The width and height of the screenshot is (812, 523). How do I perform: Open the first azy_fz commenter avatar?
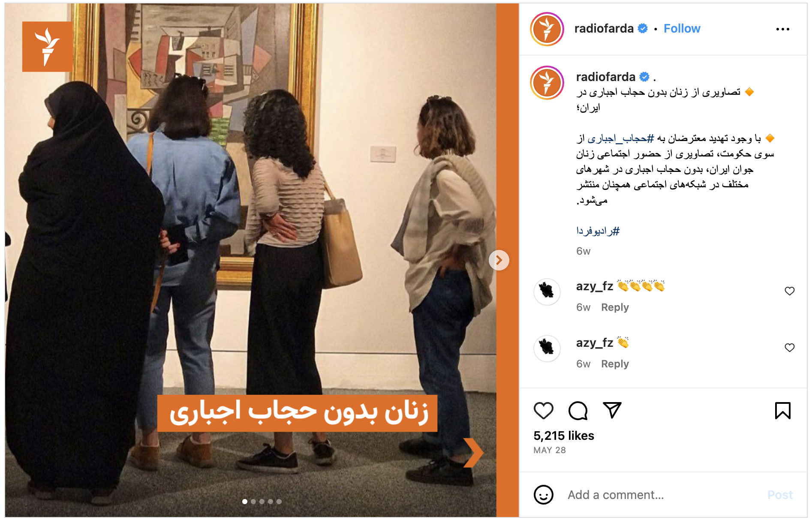(x=547, y=292)
